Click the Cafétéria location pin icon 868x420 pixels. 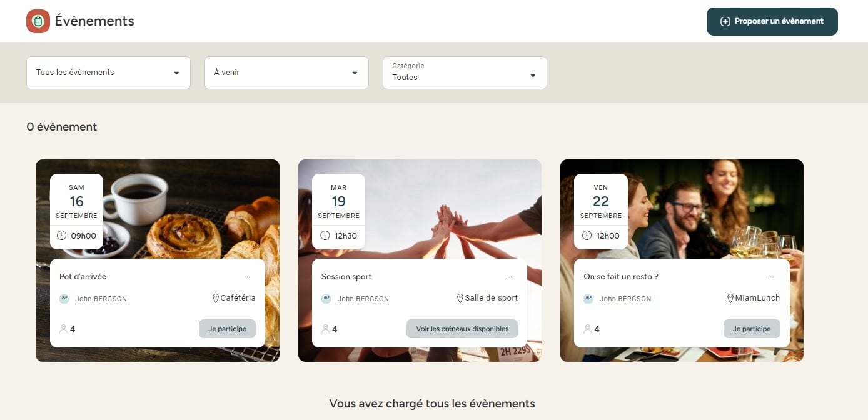[x=216, y=299]
